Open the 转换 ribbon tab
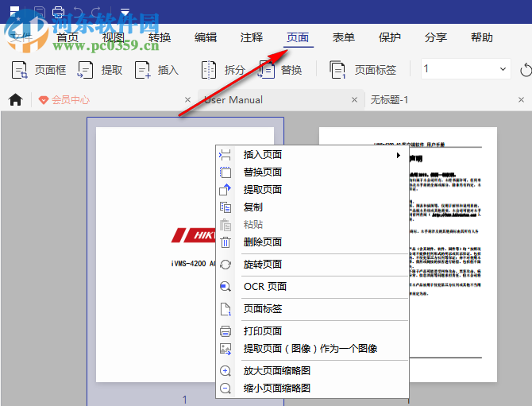 pyautogui.click(x=160, y=37)
